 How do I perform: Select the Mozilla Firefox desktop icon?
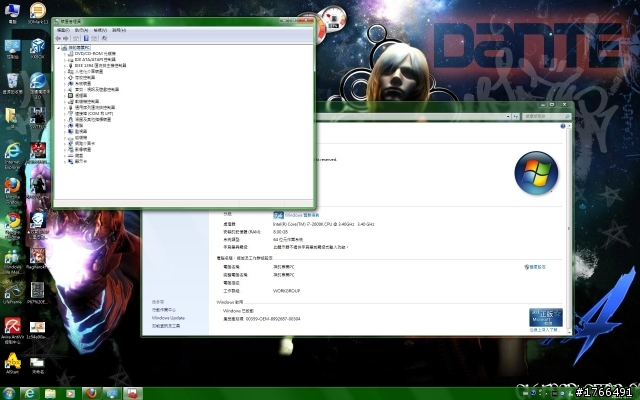pyautogui.click(x=12, y=190)
